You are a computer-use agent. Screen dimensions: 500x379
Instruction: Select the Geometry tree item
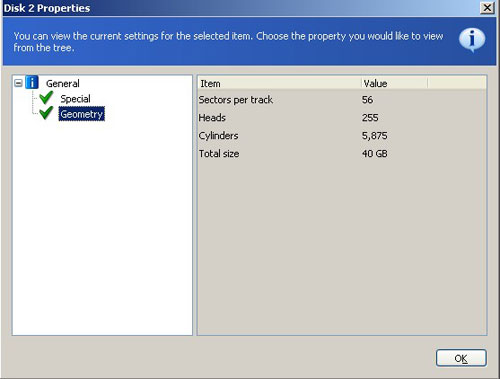[x=82, y=114]
